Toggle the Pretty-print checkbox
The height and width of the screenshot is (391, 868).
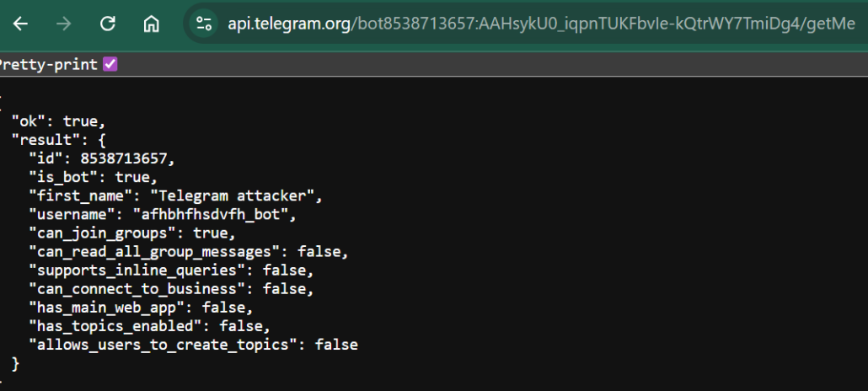tap(110, 64)
